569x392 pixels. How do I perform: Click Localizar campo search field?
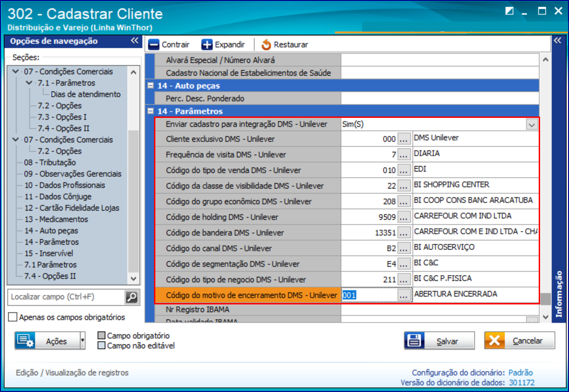pyautogui.click(x=66, y=297)
